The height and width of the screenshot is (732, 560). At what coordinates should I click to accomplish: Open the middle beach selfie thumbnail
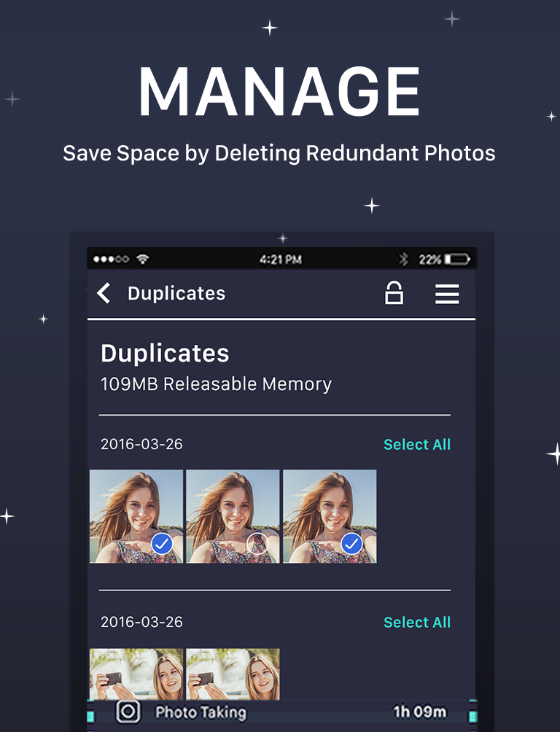tap(233, 516)
